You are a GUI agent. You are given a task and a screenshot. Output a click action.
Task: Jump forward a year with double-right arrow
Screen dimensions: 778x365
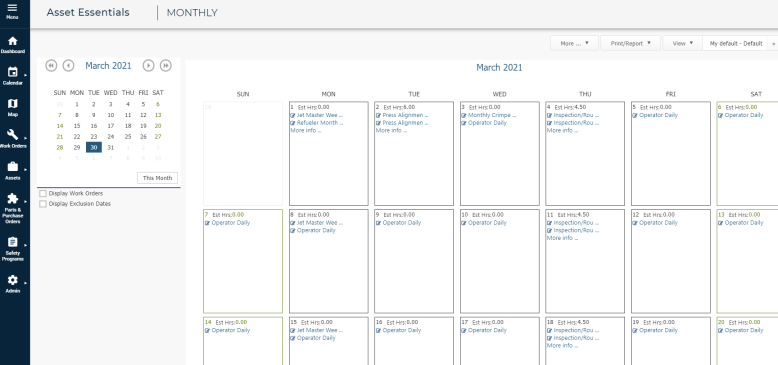coord(166,65)
